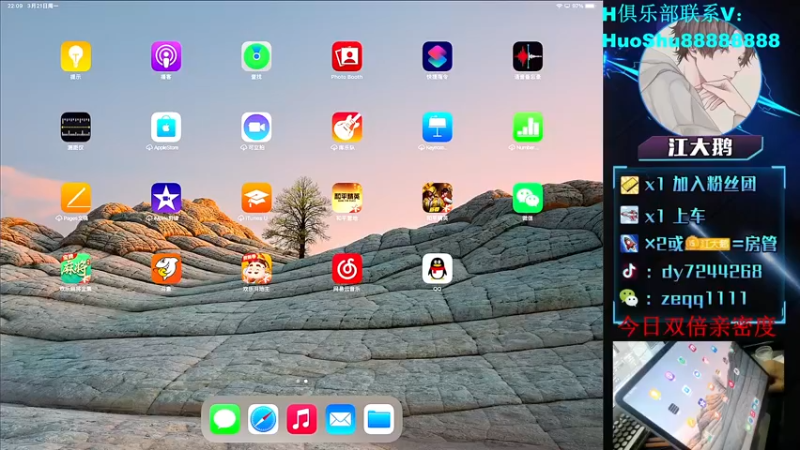Viewport: 800px width, 450px height.
Task: Open the blue Files folder in dock
Action: 379,419
